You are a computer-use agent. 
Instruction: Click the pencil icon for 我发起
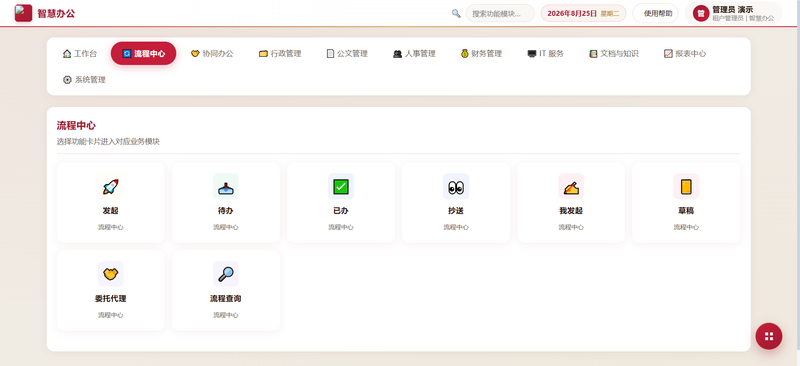[x=571, y=187]
